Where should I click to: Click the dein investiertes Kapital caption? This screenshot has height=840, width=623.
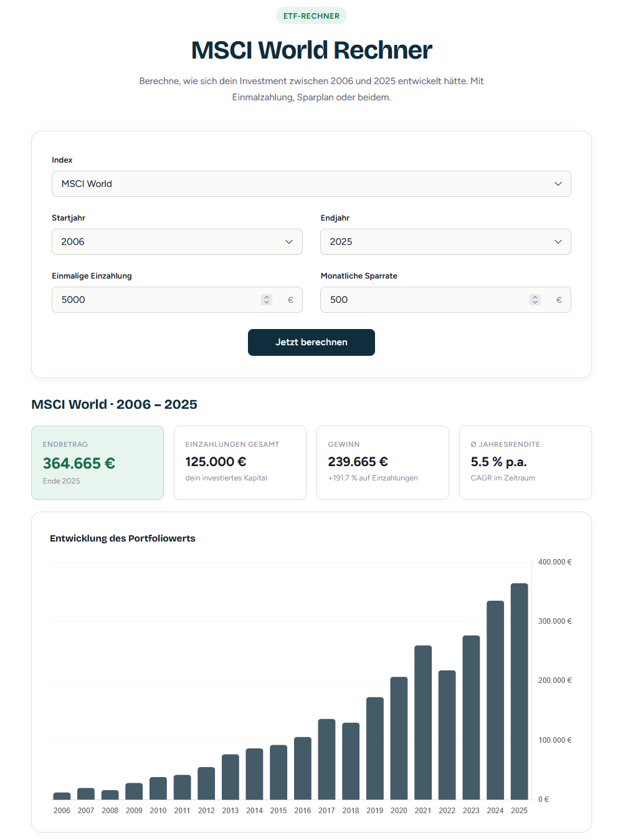click(226, 478)
